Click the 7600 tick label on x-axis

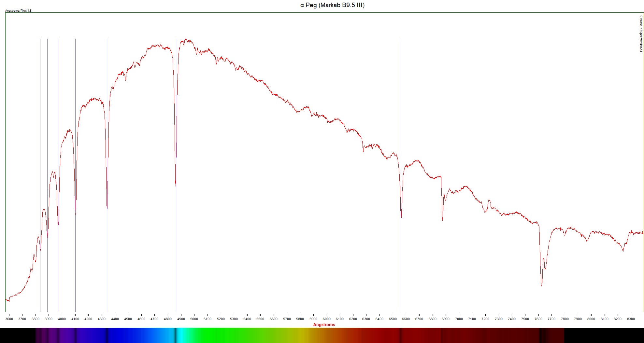pos(538,319)
